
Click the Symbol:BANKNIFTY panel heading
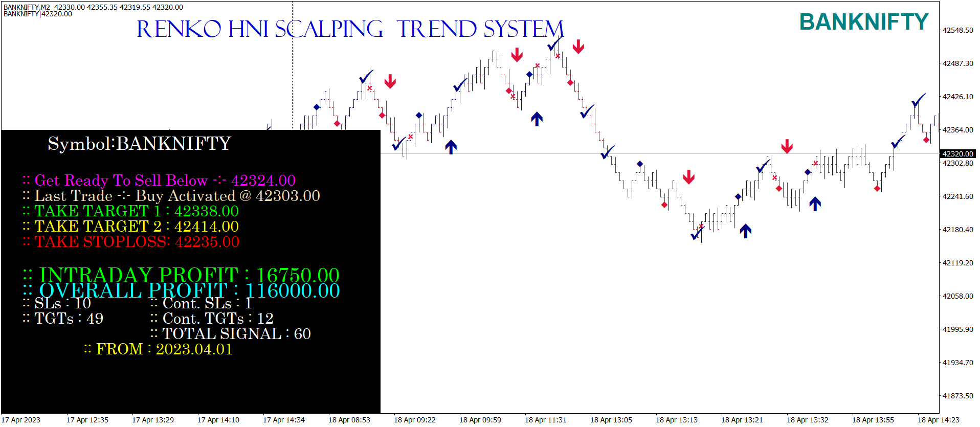(139, 144)
